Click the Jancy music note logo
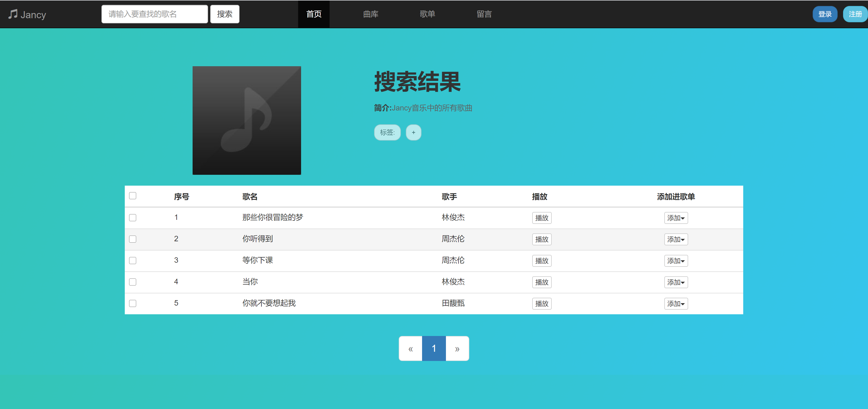Screen dimensions: 868x409 click(x=27, y=14)
